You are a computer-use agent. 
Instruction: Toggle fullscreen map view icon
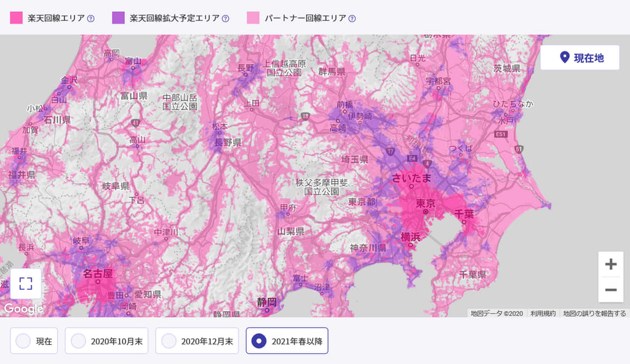tap(26, 283)
